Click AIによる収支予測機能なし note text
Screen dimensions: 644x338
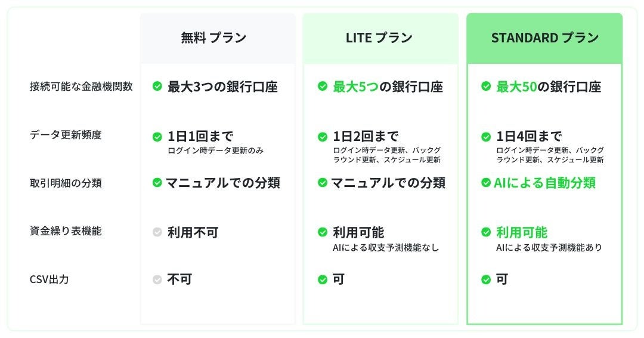(386, 248)
